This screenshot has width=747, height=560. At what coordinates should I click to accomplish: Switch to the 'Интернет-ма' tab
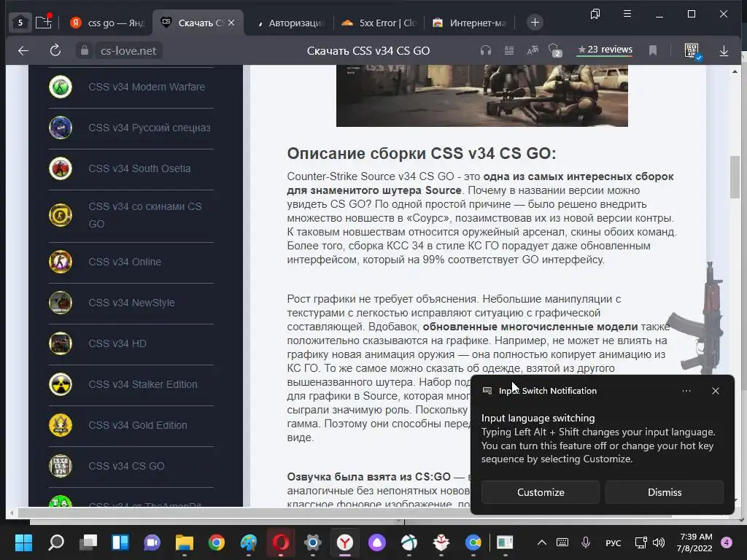click(x=470, y=23)
